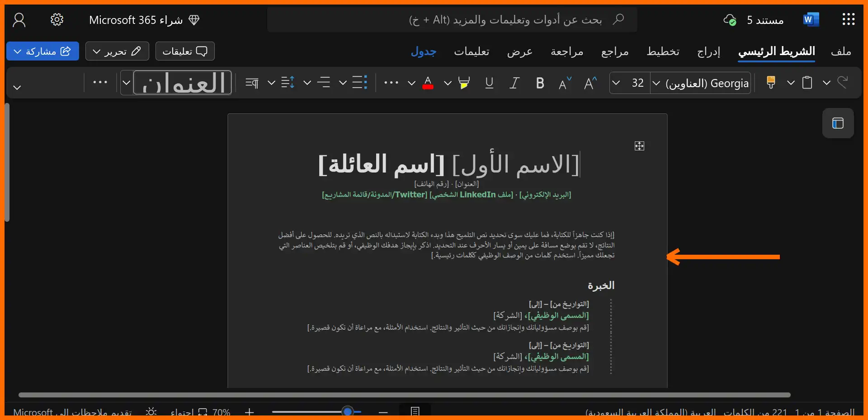The width and height of the screenshot is (868, 420).
Task: Click the undo arrow icon
Action: tap(842, 83)
